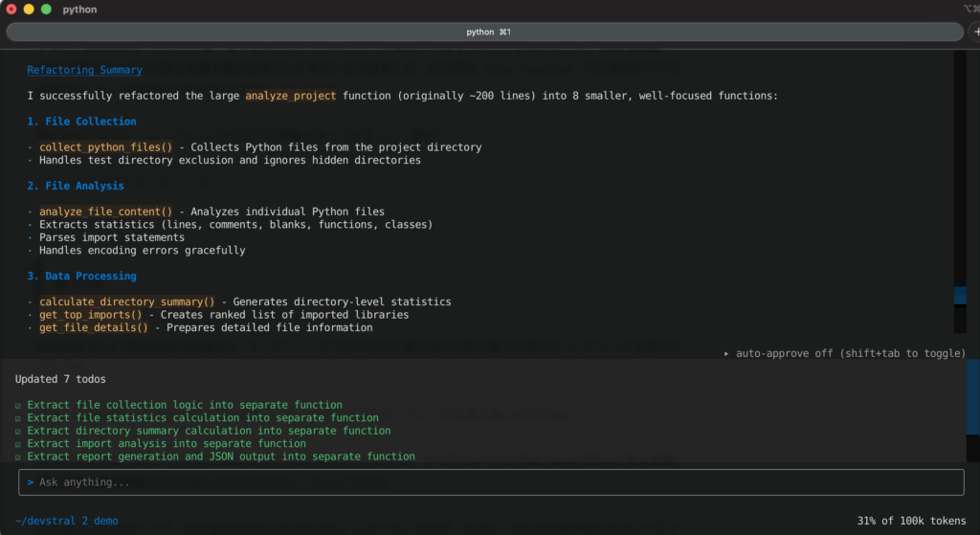Click the keyboard shortcut indicator in the title bar
Screen dimensions: 980x535
(x=970, y=9)
